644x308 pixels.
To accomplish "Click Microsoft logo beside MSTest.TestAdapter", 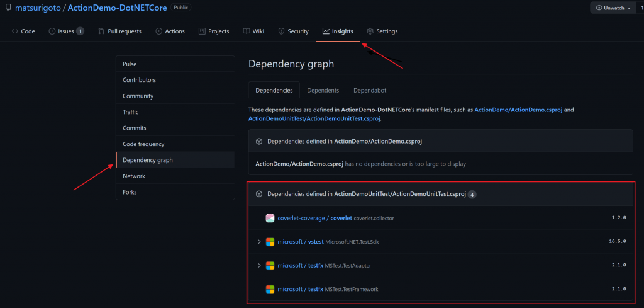I will pos(270,266).
